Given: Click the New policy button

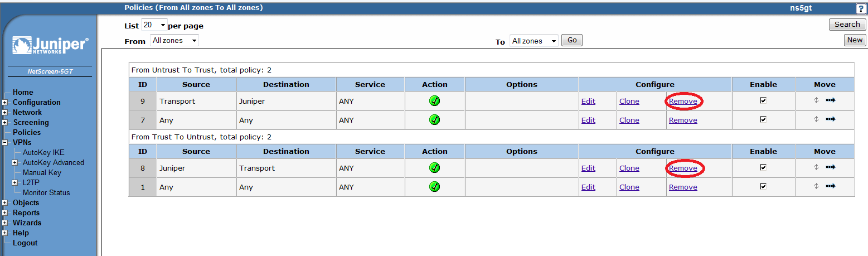Looking at the screenshot, I should (855, 40).
